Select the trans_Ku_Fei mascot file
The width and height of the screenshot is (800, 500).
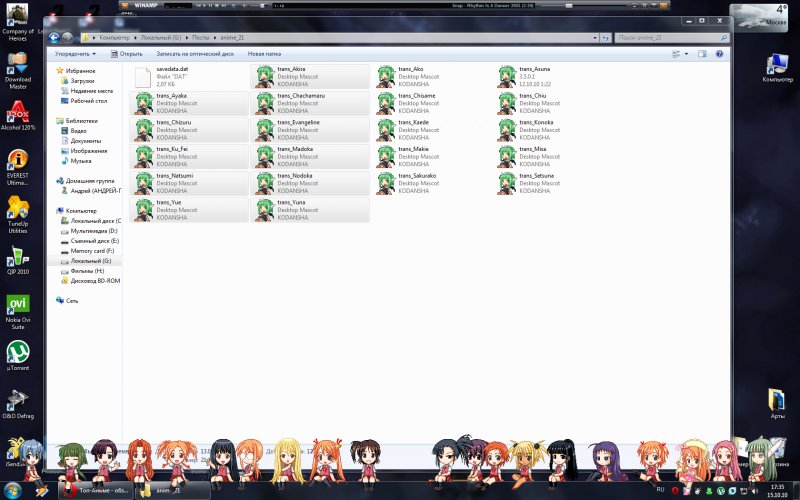[189, 156]
